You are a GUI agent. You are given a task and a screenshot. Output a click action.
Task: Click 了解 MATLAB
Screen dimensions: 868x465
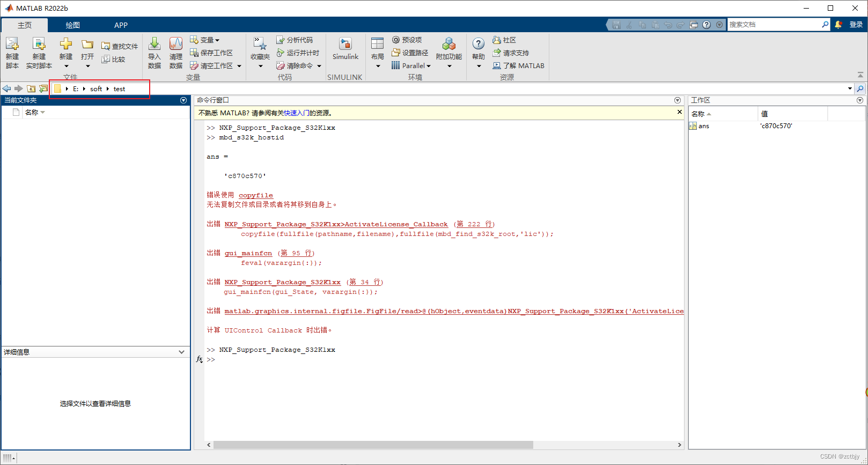click(x=518, y=66)
